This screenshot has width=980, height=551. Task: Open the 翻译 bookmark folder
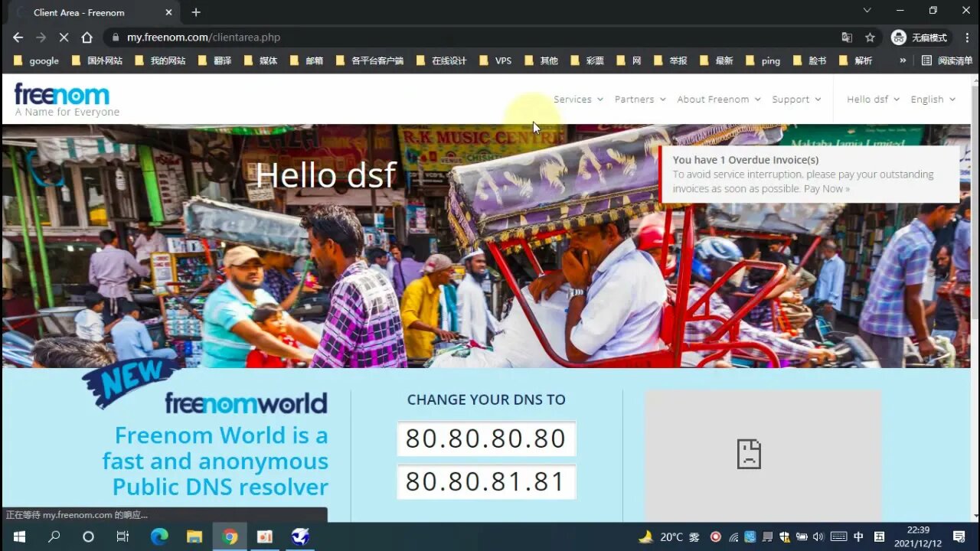pos(214,60)
